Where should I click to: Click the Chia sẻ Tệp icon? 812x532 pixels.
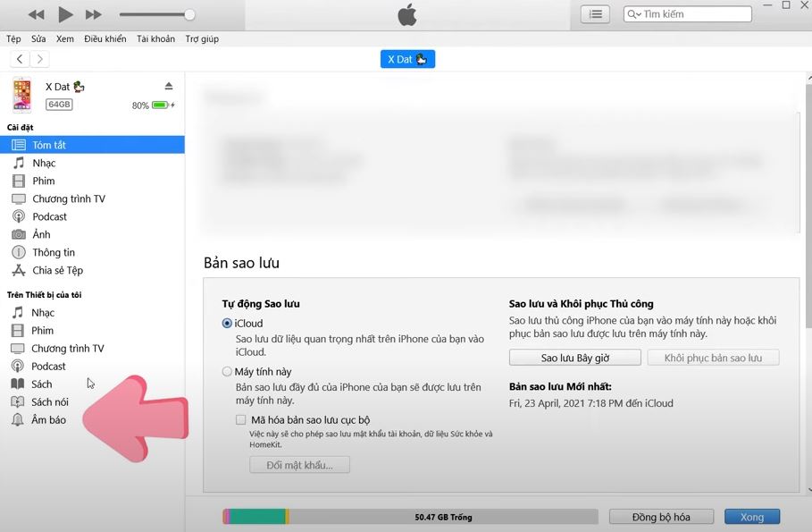point(19,270)
